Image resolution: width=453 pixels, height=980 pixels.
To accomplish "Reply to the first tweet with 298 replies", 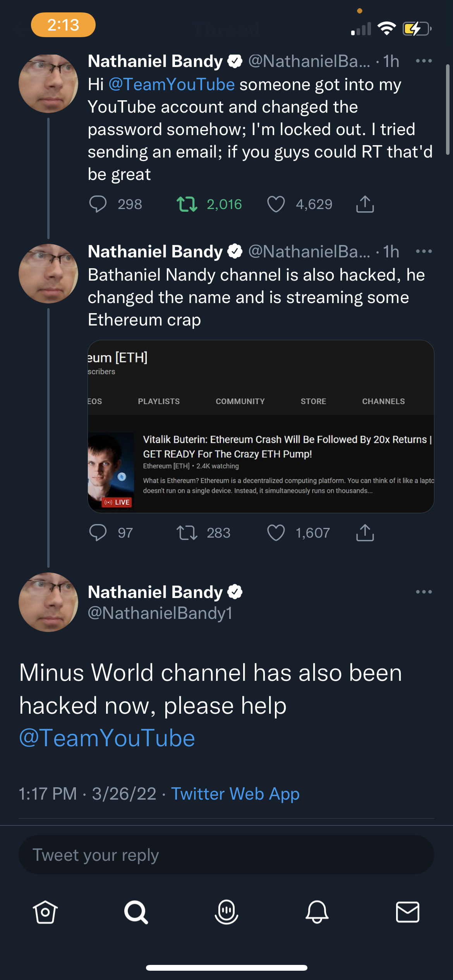I will [x=98, y=204].
